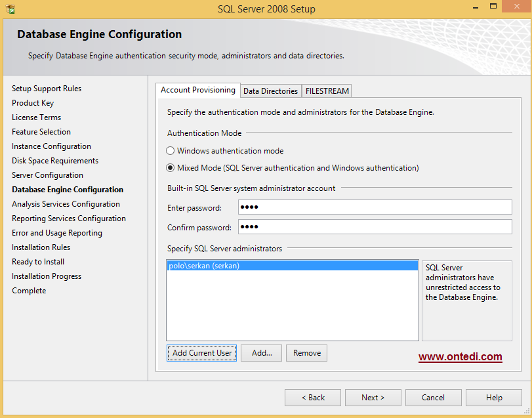Click Server Configuration step in sidebar
The image size is (532, 418).
[47, 175]
